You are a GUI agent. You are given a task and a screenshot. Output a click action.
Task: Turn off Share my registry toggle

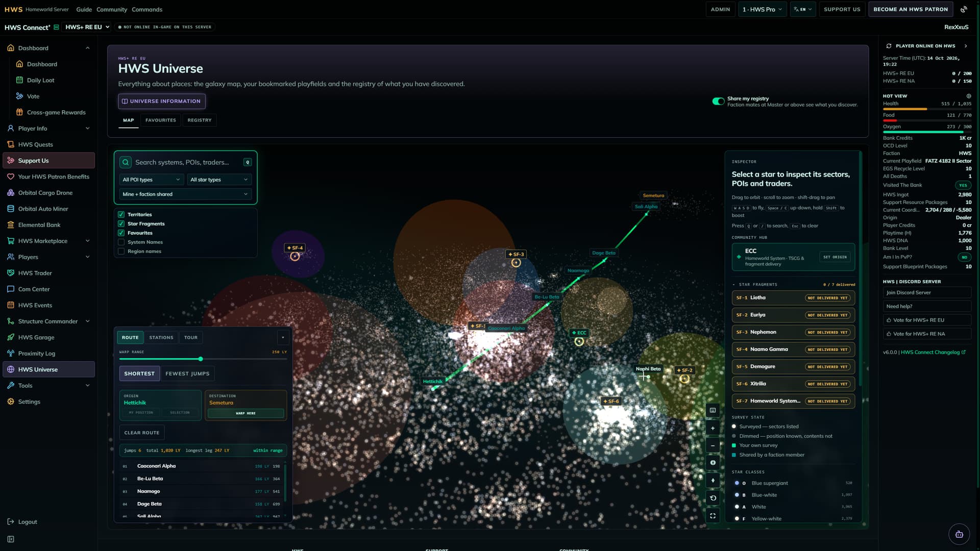coord(718,102)
